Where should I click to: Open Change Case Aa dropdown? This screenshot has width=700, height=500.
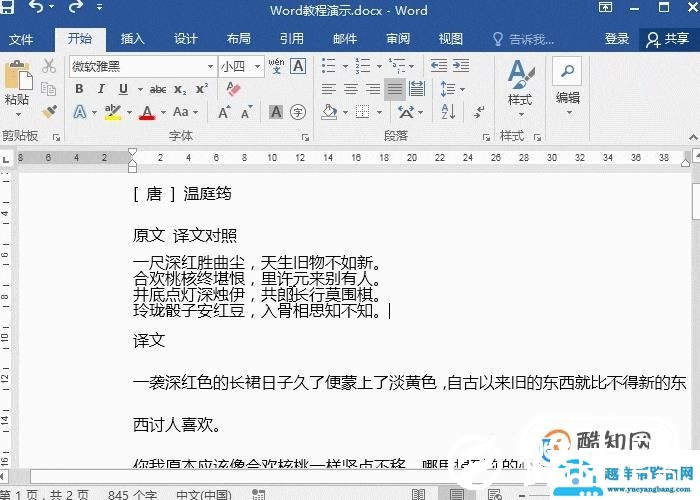185,112
